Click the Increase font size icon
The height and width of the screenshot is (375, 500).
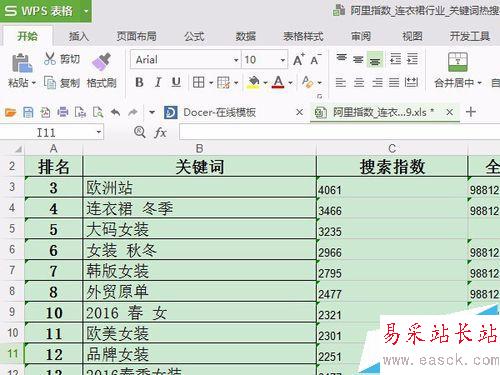coord(299,60)
